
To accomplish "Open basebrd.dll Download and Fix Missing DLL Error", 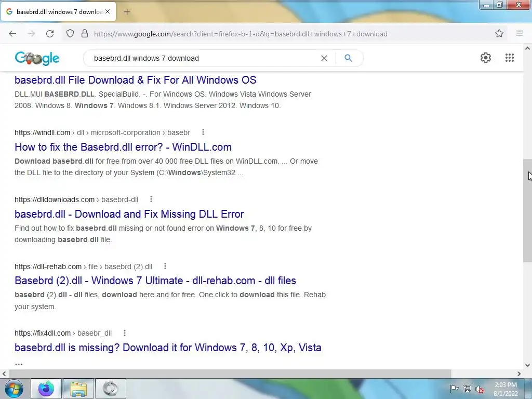I will point(129,214).
